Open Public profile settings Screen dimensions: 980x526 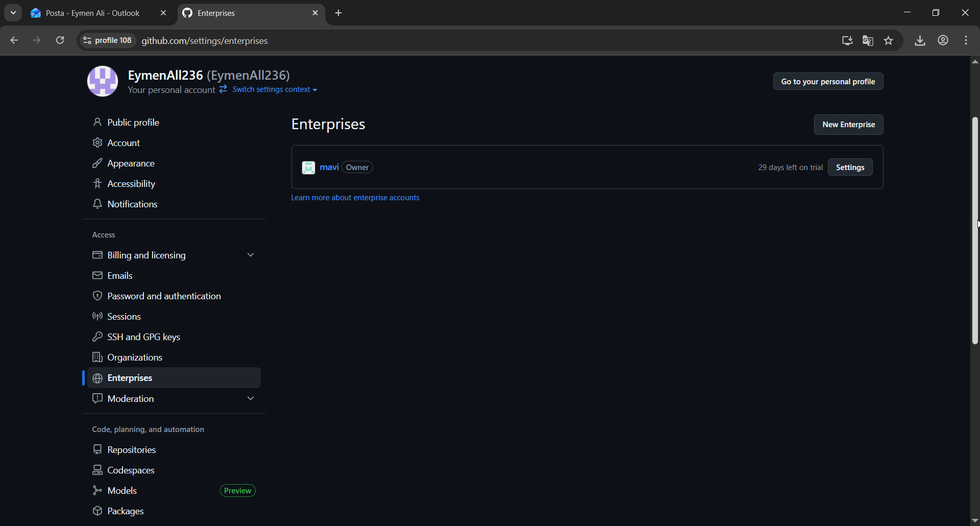[x=174, y=123]
